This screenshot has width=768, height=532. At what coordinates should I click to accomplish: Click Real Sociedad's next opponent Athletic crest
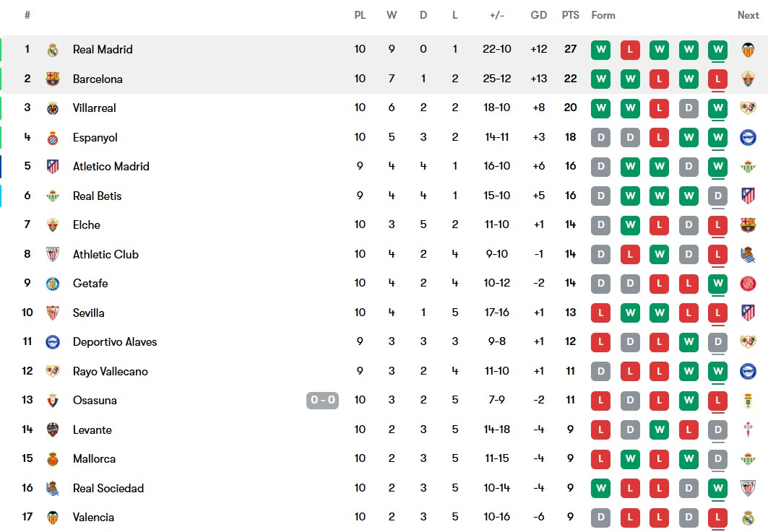748,488
